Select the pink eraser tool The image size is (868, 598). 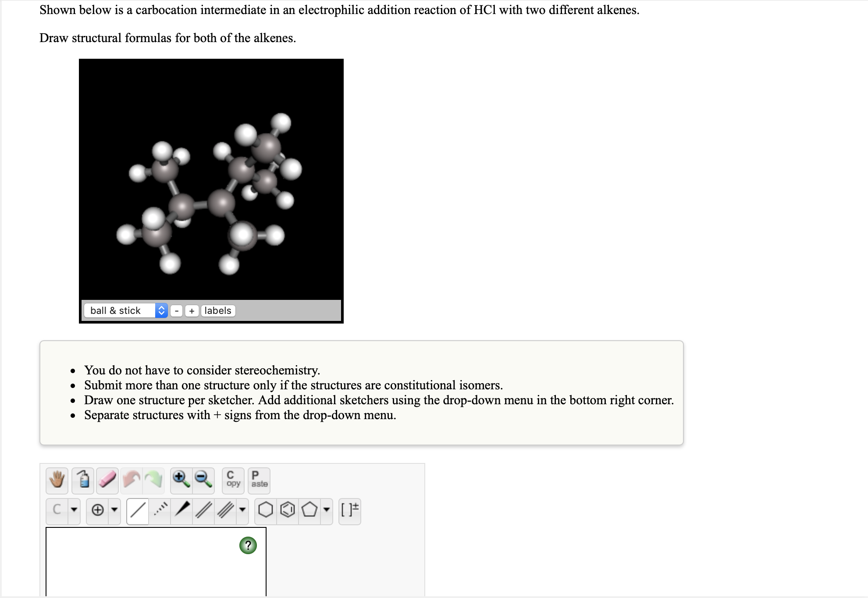click(107, 480)
